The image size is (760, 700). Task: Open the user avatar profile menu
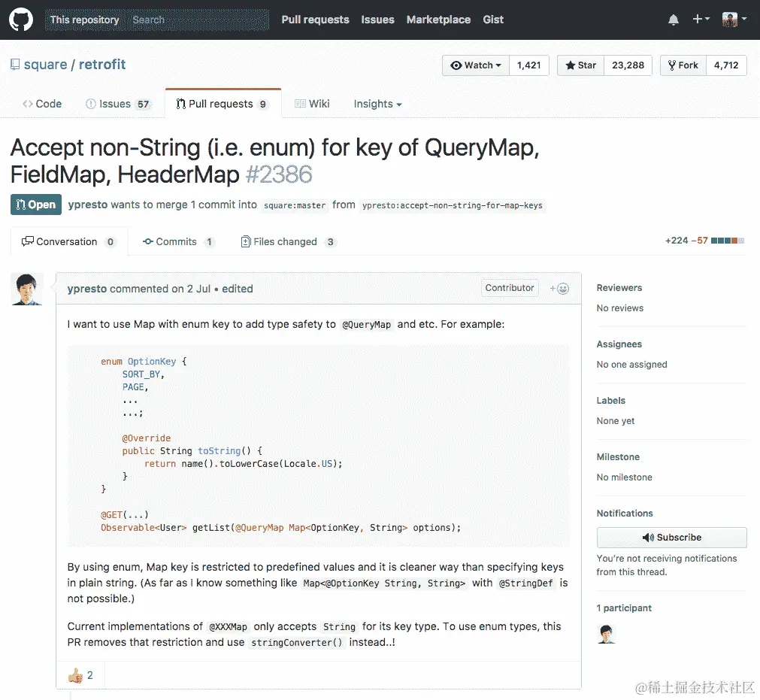pyautogui.click(x=734, y=20)
